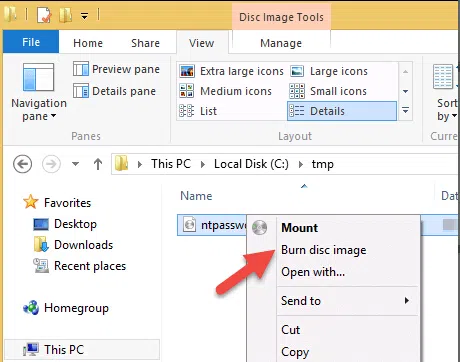This screenshot has height=362, width=460.
Task: Select the Details layout view
Action: point(342,111)
